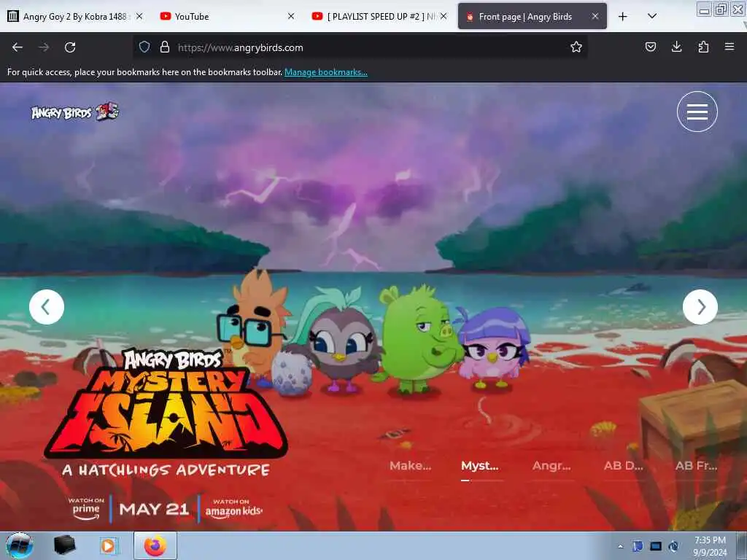Click the Watch on Amazon Kids logo
Screen dimensions: 747x560
[233, 509]
